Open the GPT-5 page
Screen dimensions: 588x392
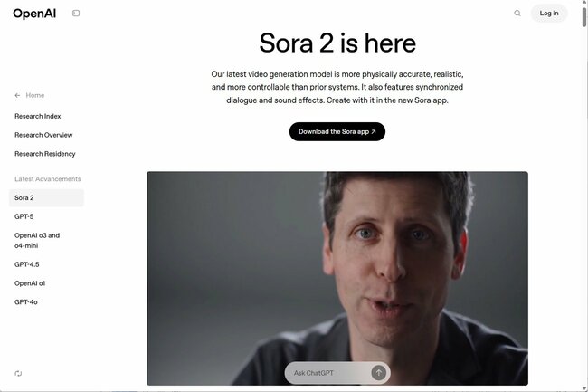click(x=24, y=216)
